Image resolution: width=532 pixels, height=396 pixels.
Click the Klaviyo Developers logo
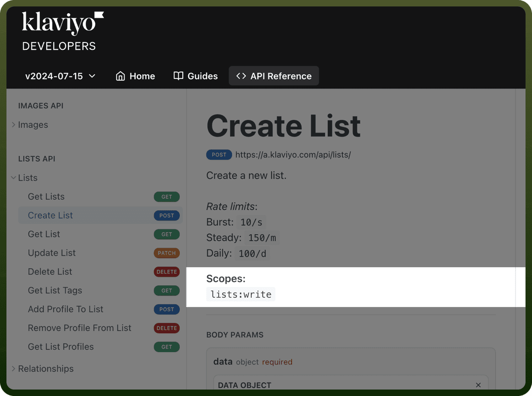[x=63, y=31]
